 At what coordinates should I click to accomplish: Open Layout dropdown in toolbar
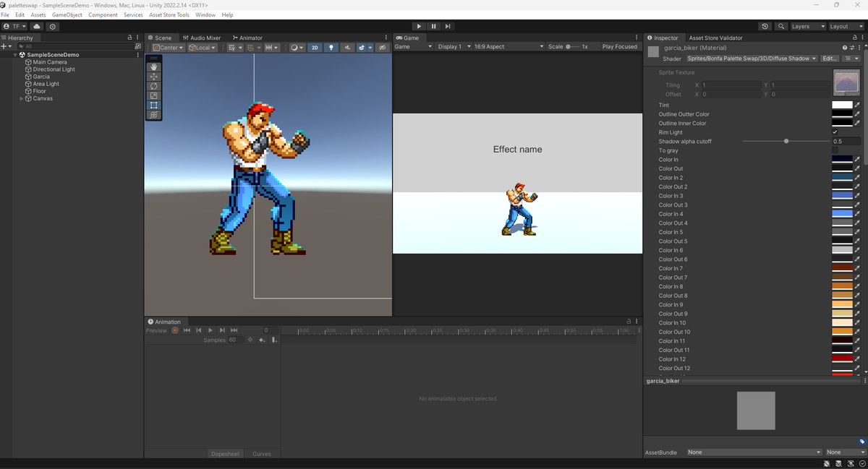coord(847,26)
